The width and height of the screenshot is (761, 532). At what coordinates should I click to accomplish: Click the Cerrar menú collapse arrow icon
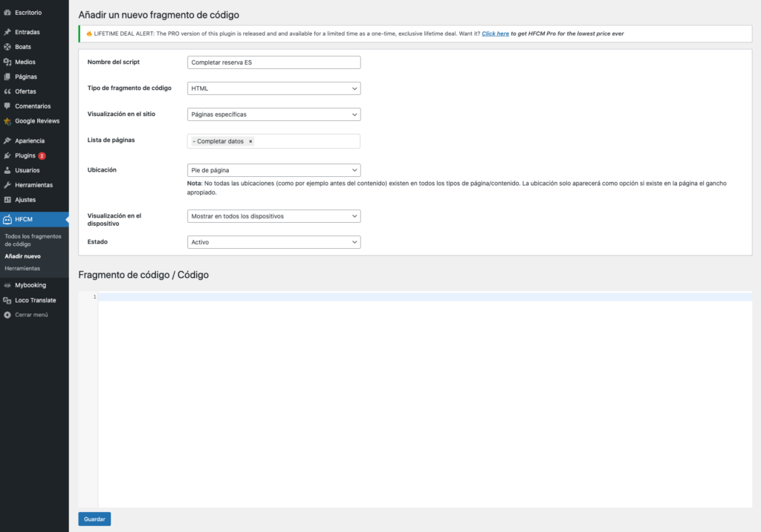[x=7, y=315]
